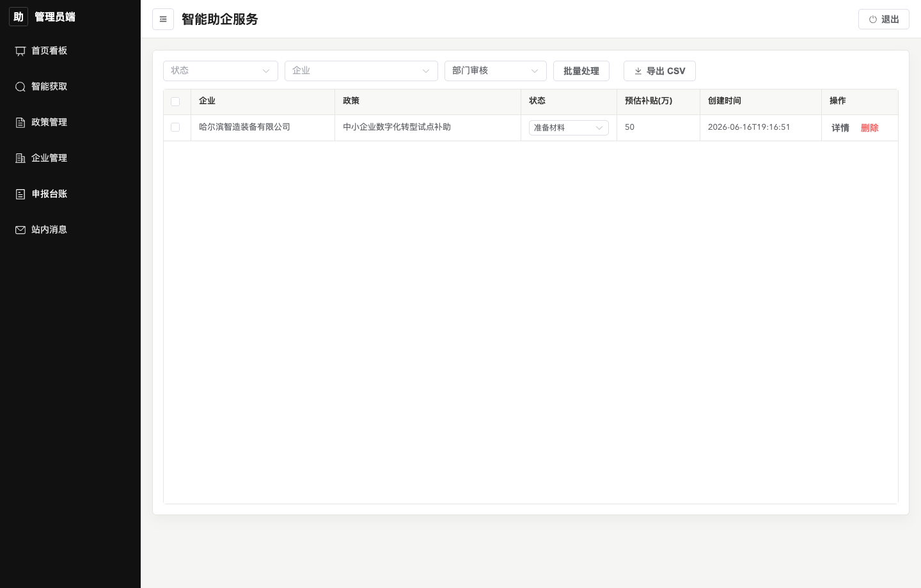Open the 状态 filter dropdown
Image resolution: width=921 pixels, height=588 pixels.
coord(221,71)
